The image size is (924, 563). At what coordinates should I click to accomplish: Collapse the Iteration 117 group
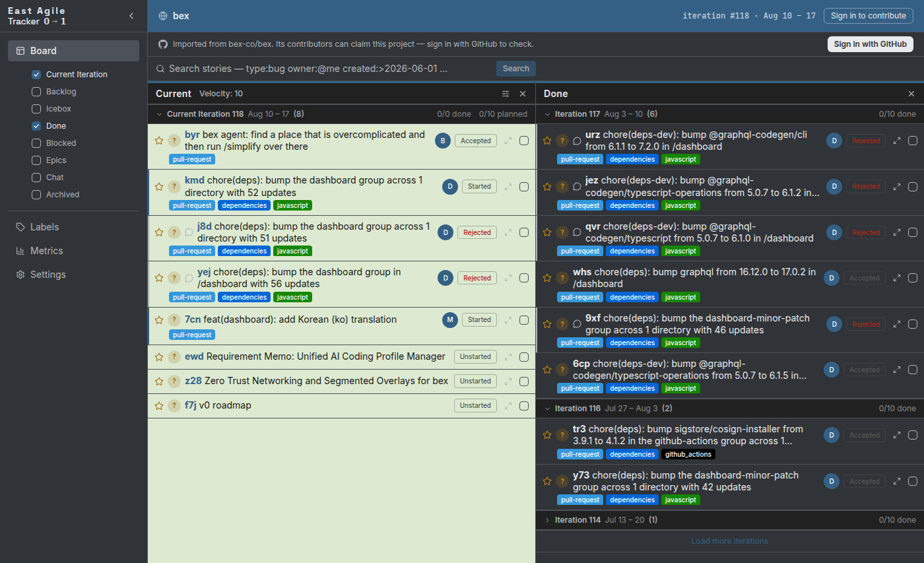547,114
